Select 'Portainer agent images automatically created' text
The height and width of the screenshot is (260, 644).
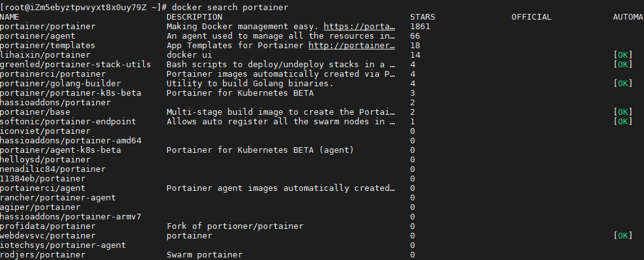[281, 188]
